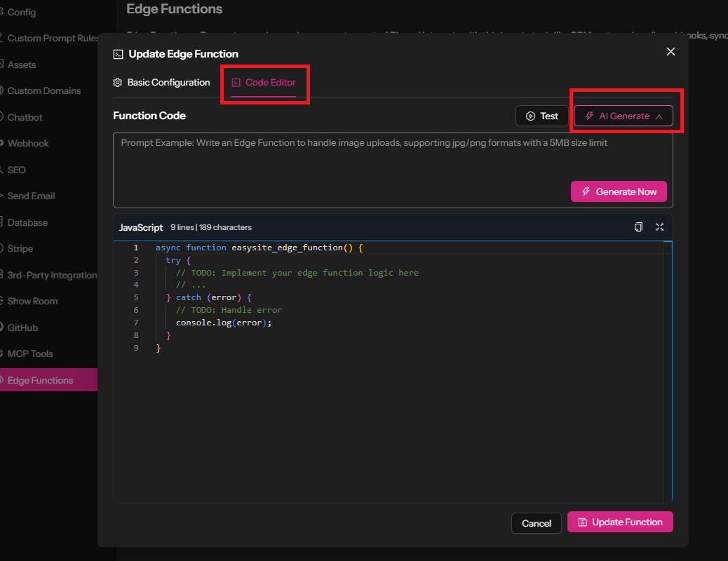The image size is (728, 561).
Task: Switch to the Basic Configuration tab
Action: [161, 83]
